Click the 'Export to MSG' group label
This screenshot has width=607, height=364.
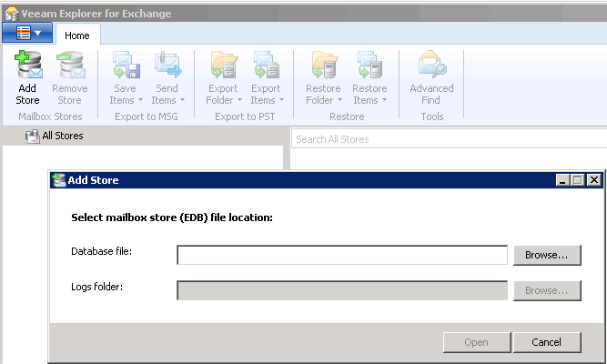147,116
